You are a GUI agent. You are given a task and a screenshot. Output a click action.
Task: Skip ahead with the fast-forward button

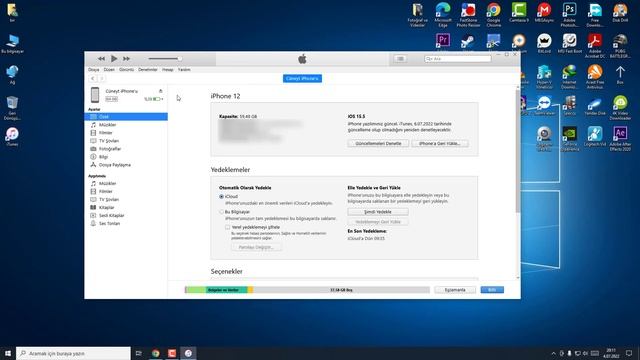(x=127, y=59)
